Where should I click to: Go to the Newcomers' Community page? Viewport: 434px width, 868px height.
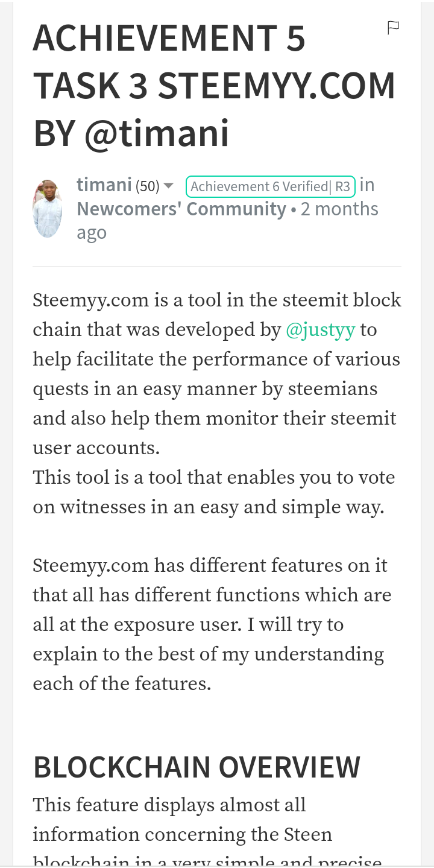[x=181, y=209]
